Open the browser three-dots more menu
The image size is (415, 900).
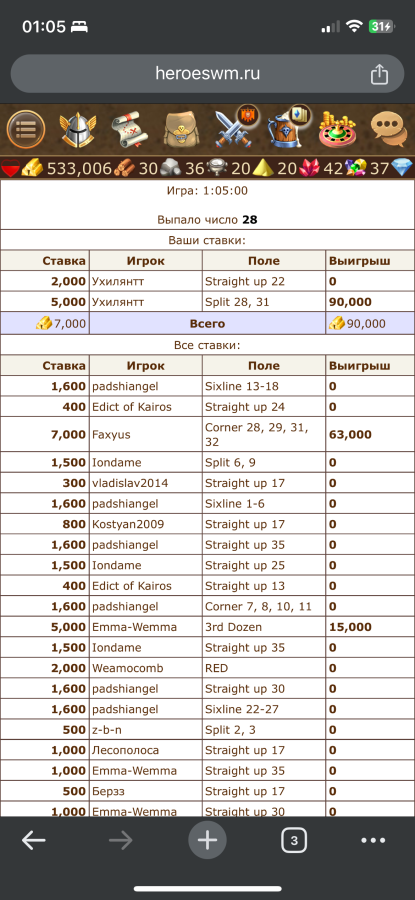373,840
